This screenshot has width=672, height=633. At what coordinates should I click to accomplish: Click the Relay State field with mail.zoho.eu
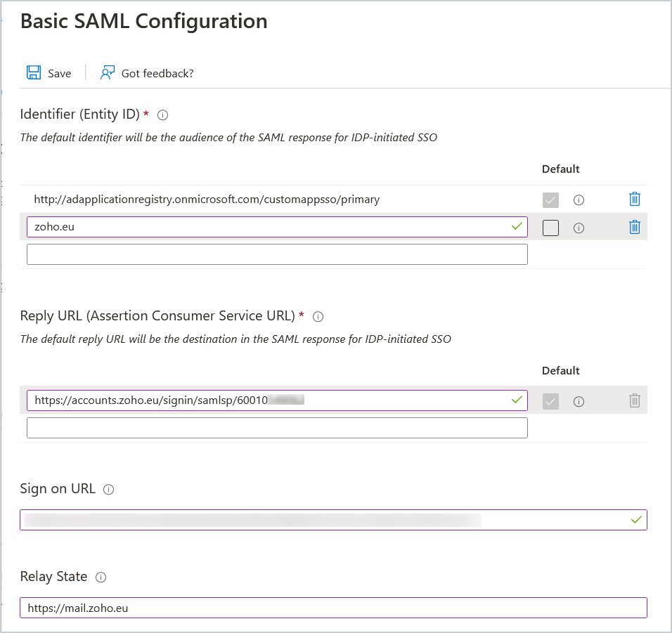[333, 608]
